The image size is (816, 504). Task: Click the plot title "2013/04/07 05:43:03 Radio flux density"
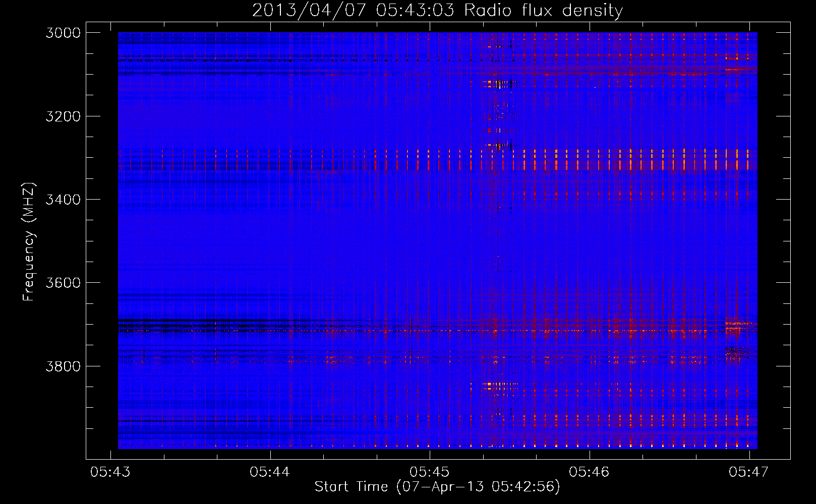[437, 10]
